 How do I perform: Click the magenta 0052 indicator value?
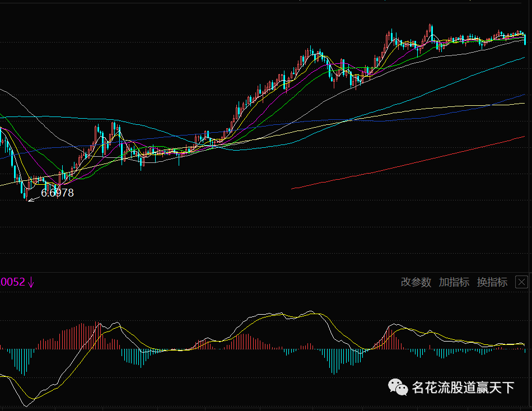tap(12, 282)
